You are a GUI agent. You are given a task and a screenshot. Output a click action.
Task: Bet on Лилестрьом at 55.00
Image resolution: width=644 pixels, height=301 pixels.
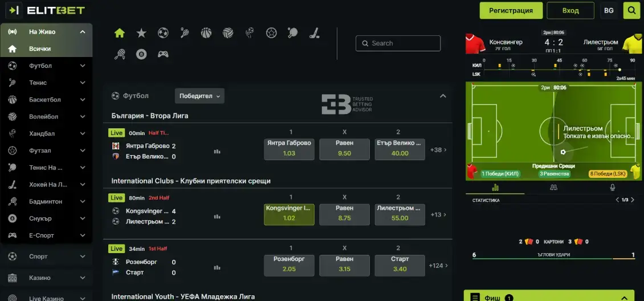pos(400,214)
